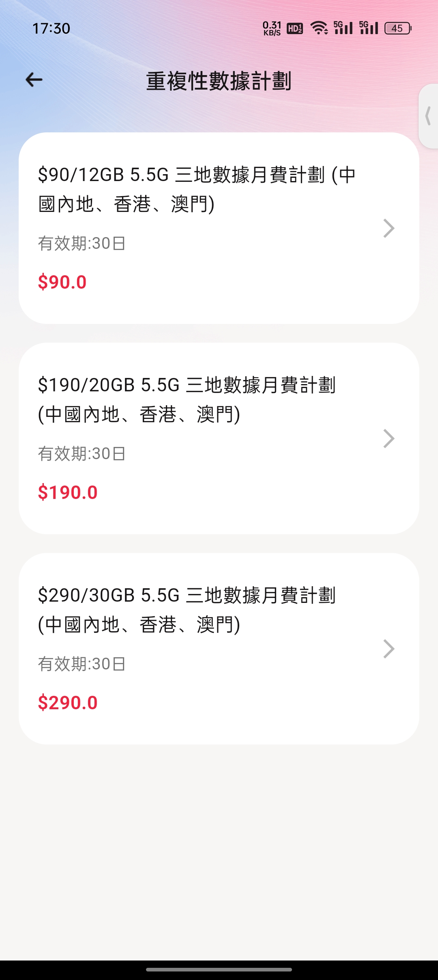Select the $290/30GB 5.5G plan title
The height and width of the screenshot is (980, 438).
pos(187,610)
